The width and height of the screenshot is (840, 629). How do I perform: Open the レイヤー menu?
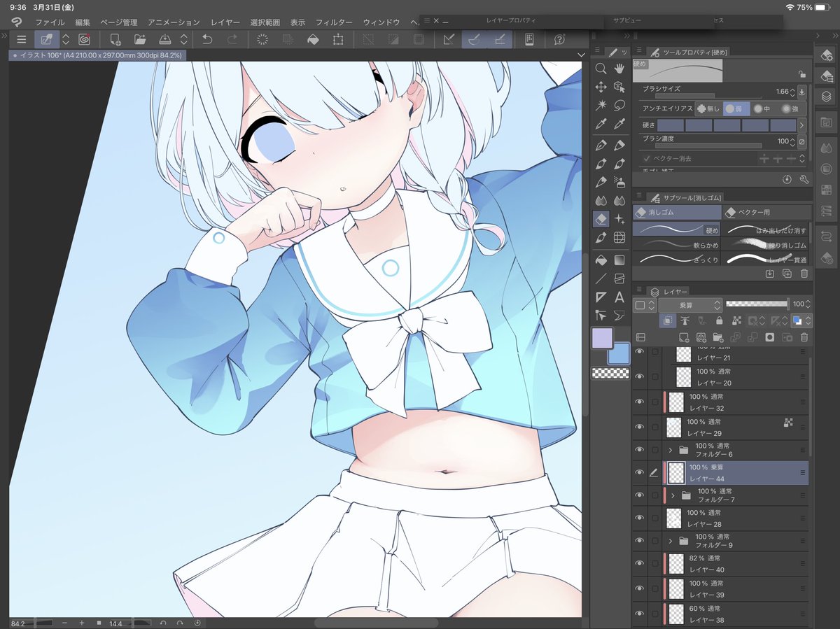225,22
